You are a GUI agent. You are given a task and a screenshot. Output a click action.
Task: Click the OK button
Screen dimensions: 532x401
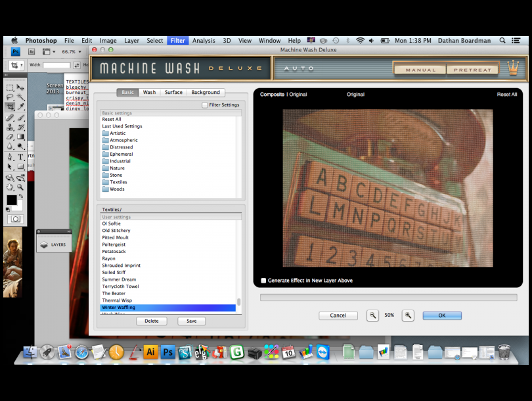click(442, 316)
